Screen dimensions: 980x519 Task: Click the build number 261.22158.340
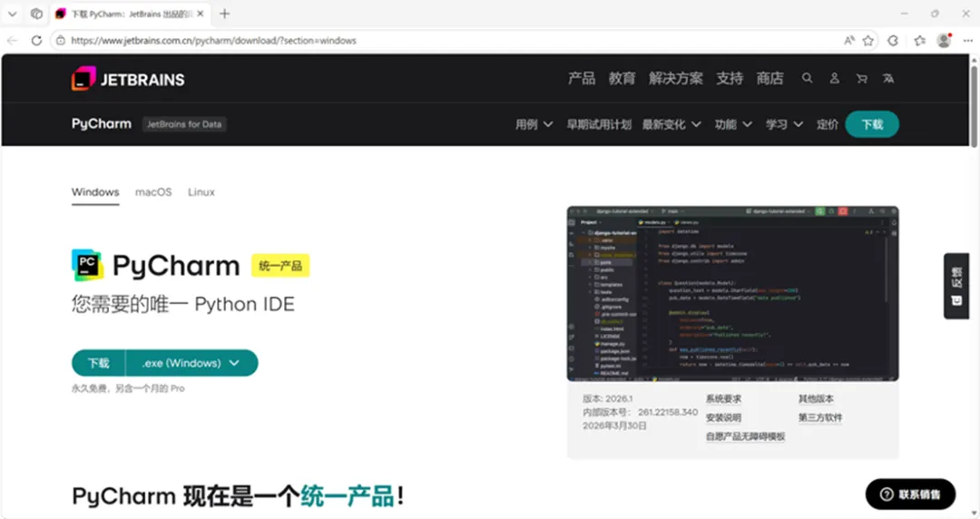668,412
